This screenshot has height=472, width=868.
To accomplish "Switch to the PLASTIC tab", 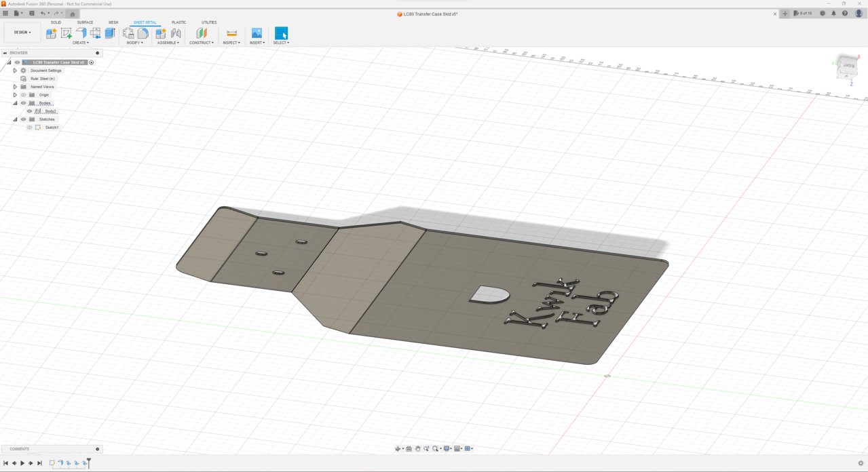I will [178, 22].
